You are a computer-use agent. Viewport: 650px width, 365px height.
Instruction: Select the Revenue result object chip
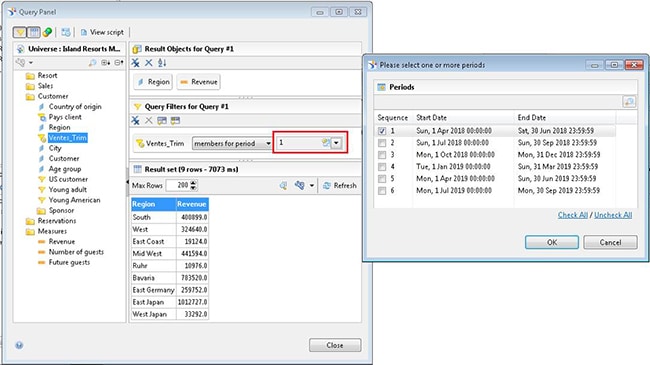[x=199, y=82]
